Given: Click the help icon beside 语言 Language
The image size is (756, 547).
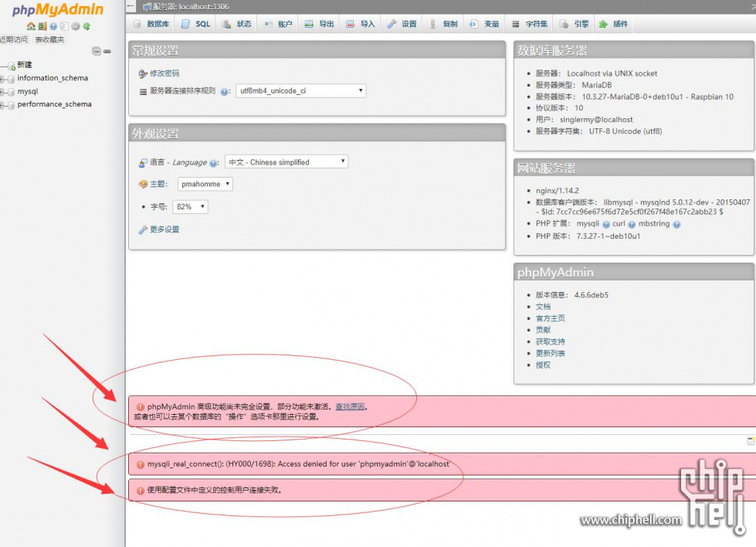Looking at the screenshot, I should coord(213,163).
